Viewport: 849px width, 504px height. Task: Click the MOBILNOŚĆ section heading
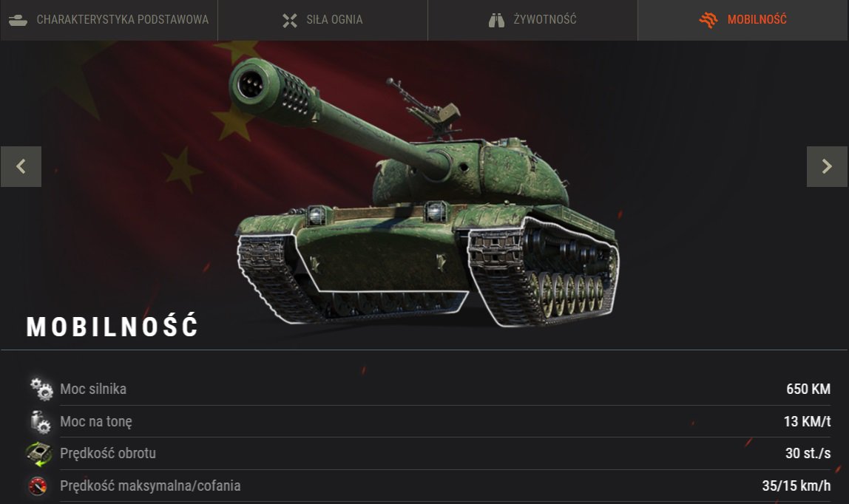pos(112,326)
